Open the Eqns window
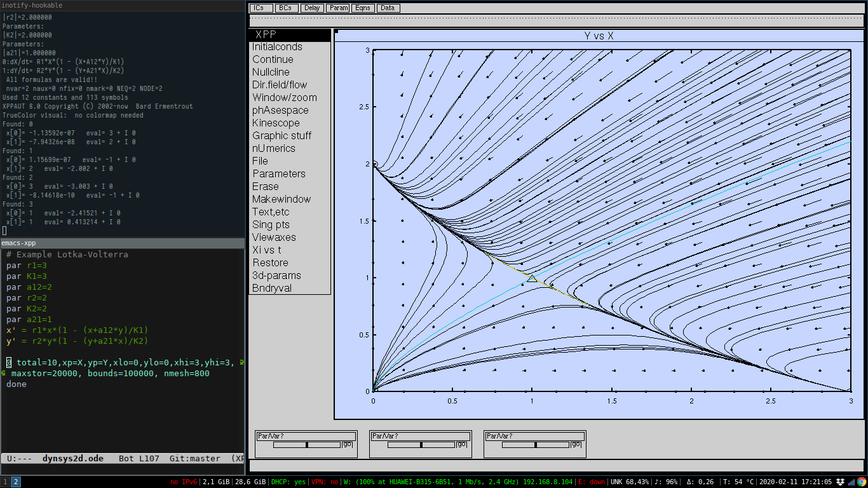The height and width of the screenshot is (488, 868). tap(363, 8)
